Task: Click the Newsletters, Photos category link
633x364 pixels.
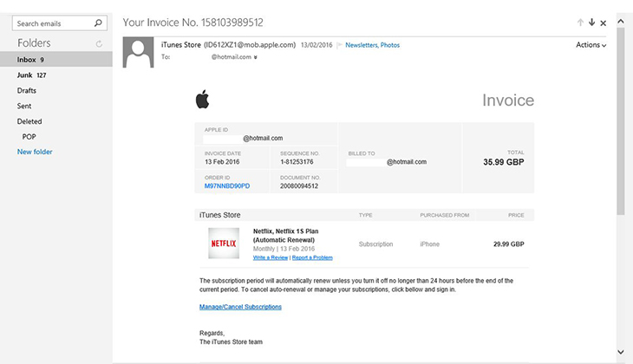Action: tap(372, 45)
